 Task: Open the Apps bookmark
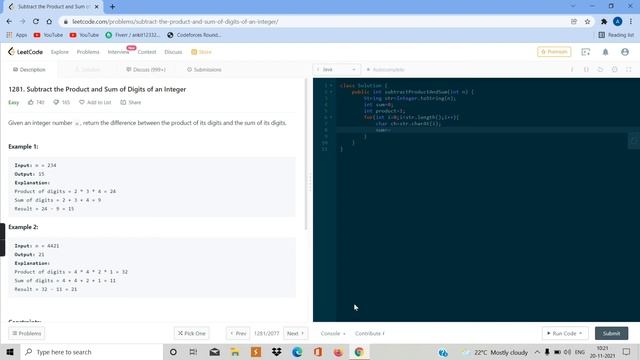17,35
